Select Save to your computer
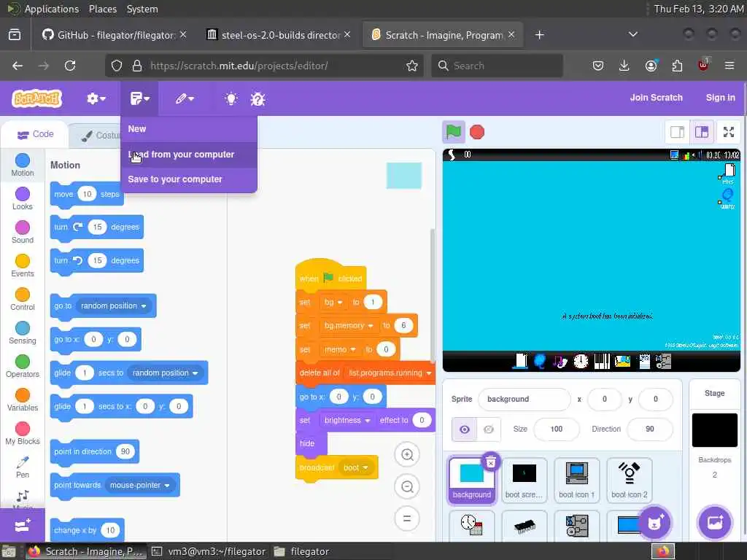The width and height of the screenshot is (747, 560). 189,179
